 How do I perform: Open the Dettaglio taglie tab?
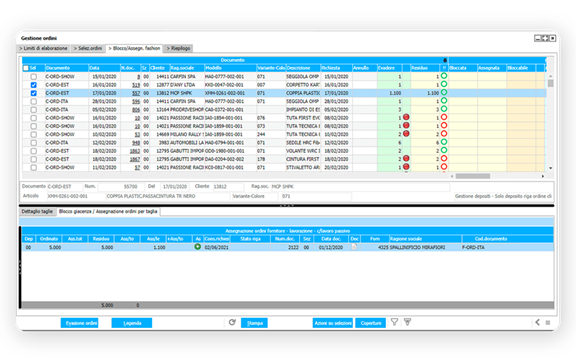click(37, 211)
